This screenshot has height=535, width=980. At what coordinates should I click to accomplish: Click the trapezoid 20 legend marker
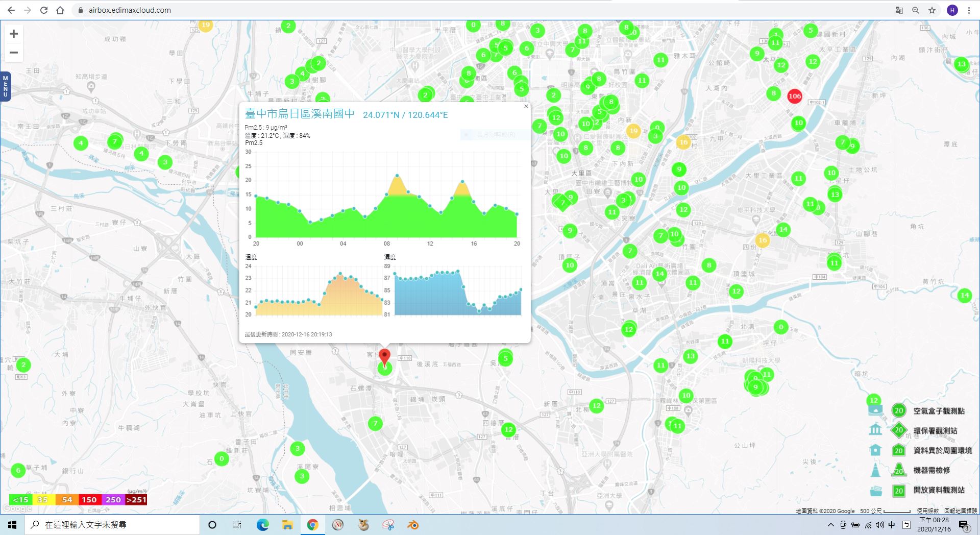coord(899,470)
